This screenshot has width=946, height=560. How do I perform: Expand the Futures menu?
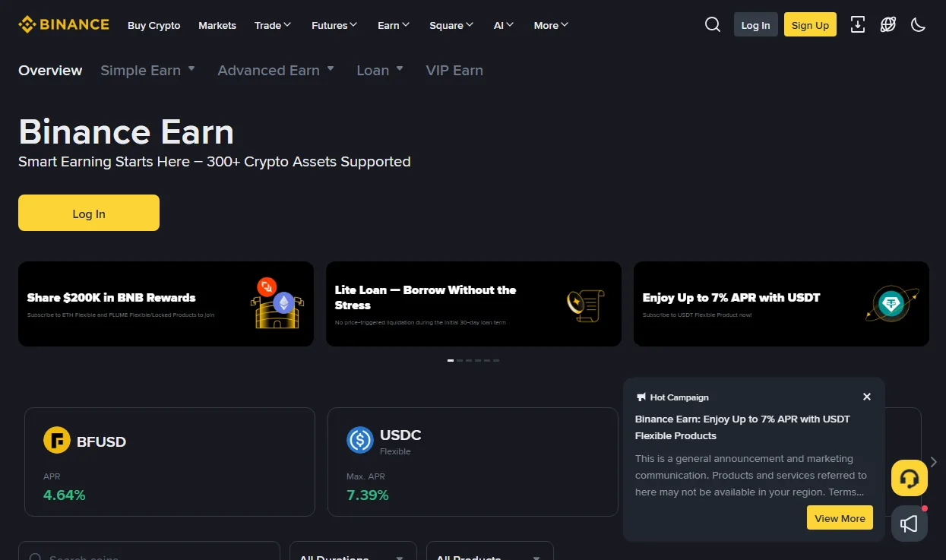334,25
